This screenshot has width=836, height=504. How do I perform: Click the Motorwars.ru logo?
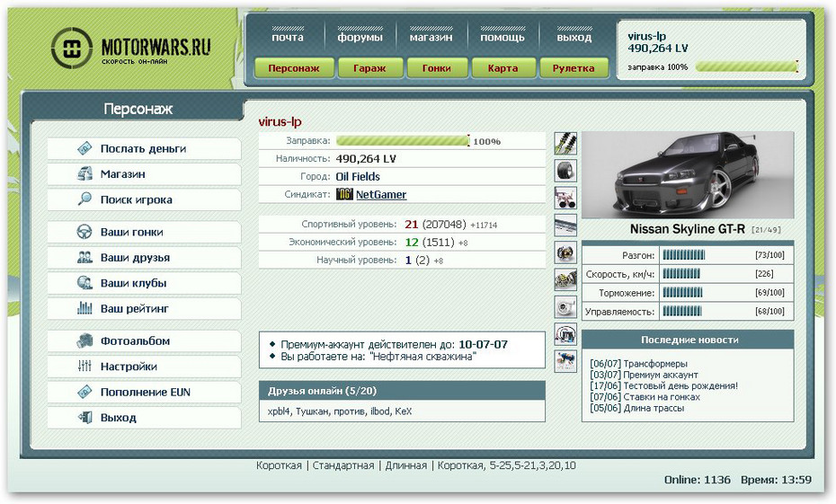131,49
